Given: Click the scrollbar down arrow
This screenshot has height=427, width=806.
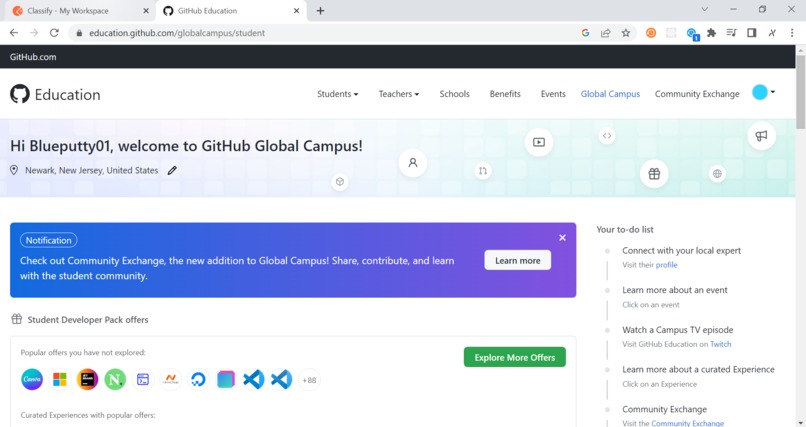Looking at the screenshot, I should [801, 422].
